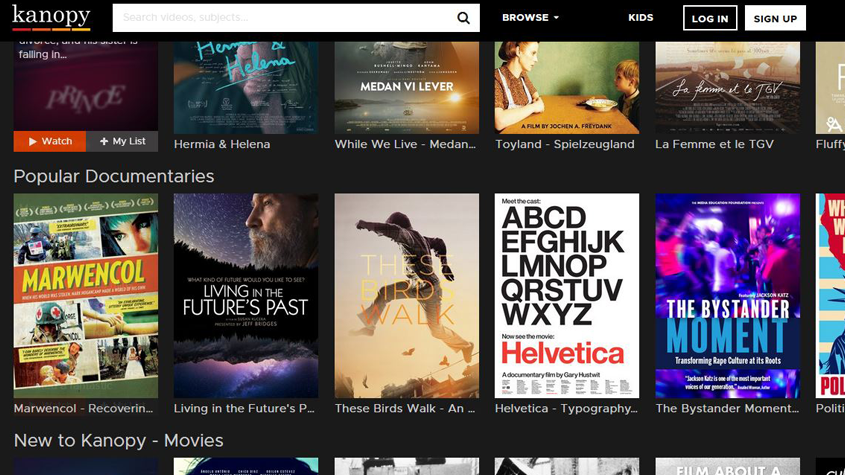Click Living in the Future's Past title

click(x=244, y=409)
